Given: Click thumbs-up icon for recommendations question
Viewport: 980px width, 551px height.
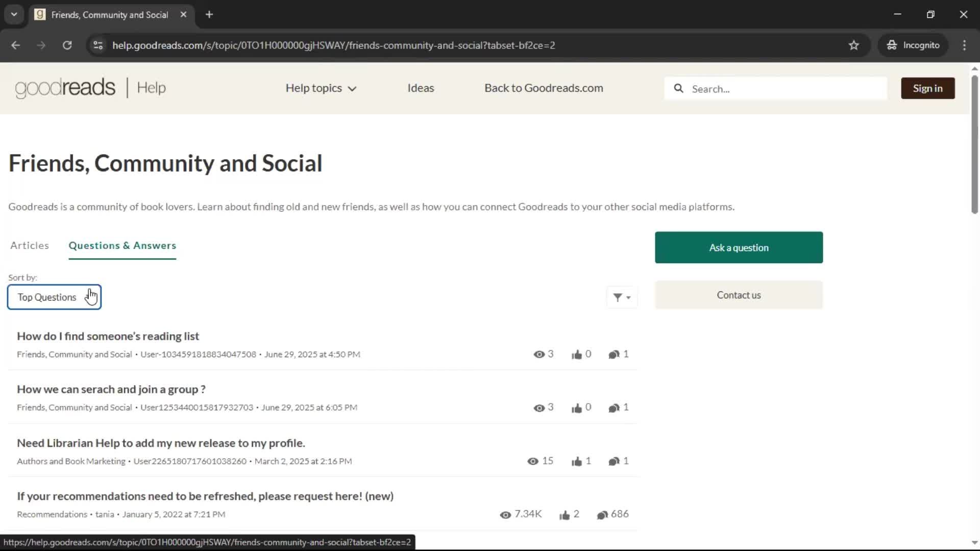Looking at the screenshot, I should click(x=565, y=515).
